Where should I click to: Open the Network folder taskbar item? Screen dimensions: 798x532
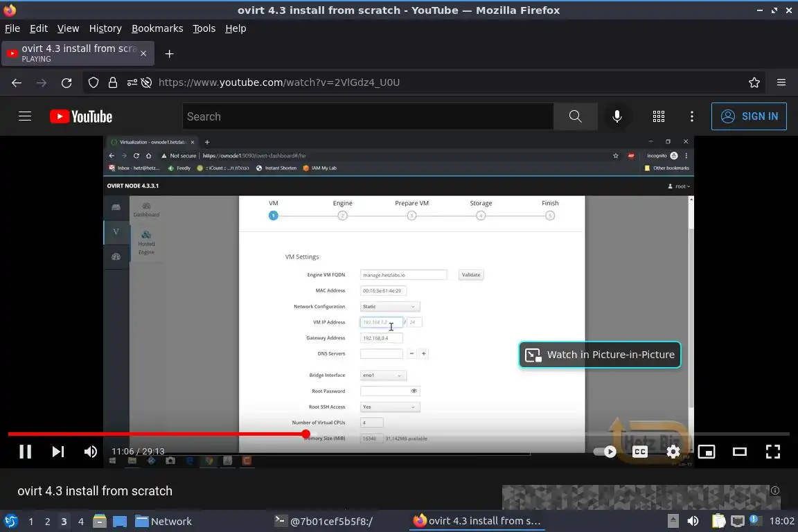tap(163, 522)
